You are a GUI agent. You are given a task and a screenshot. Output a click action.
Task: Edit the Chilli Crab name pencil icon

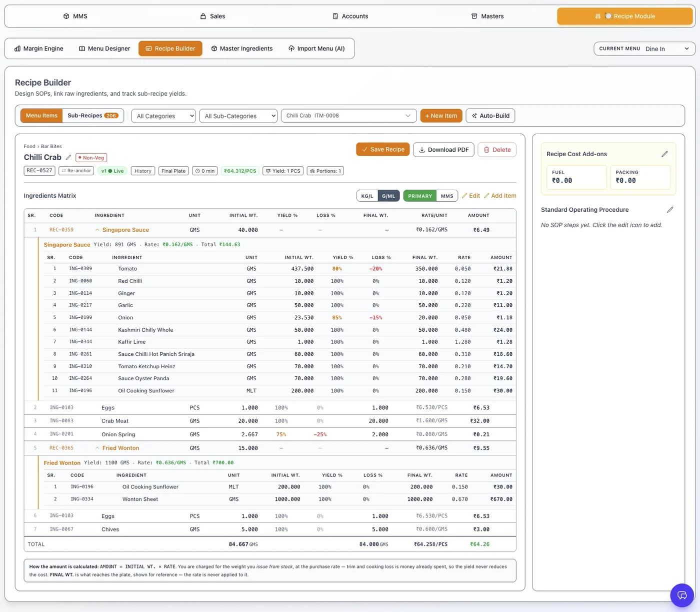coord(68,157)
